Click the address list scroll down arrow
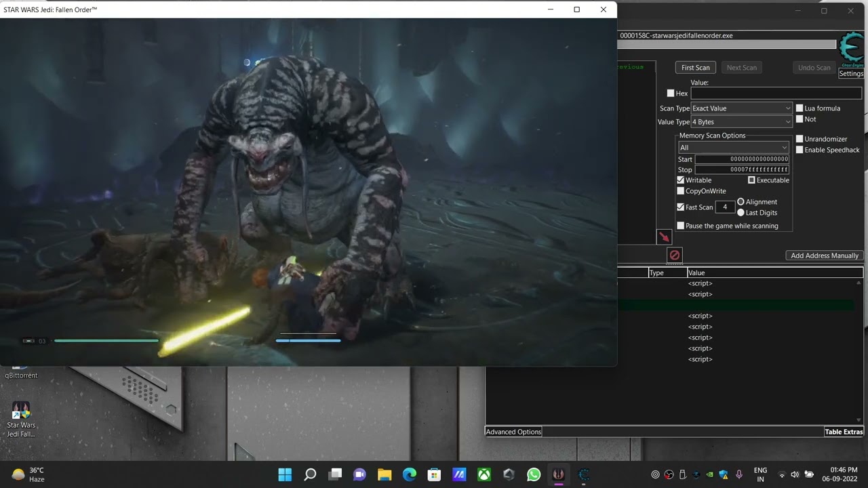Image resolution: width=868 pixels, height=488 pixels. click(860, 420)
